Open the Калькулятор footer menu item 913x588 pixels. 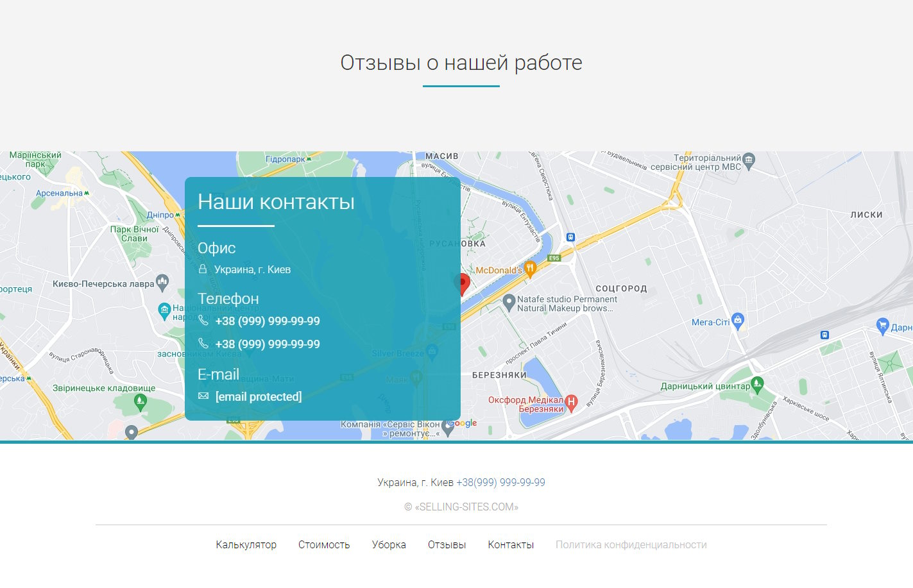point(246,544)
